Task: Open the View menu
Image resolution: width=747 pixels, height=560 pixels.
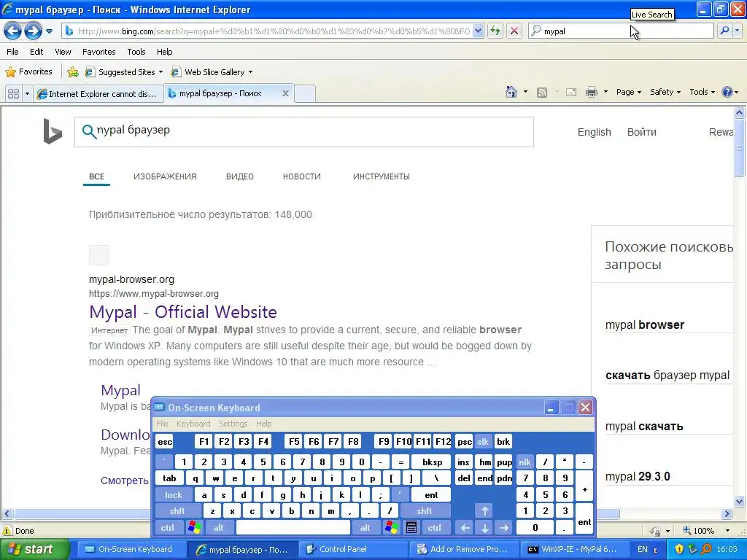Action: click(63, 52)
